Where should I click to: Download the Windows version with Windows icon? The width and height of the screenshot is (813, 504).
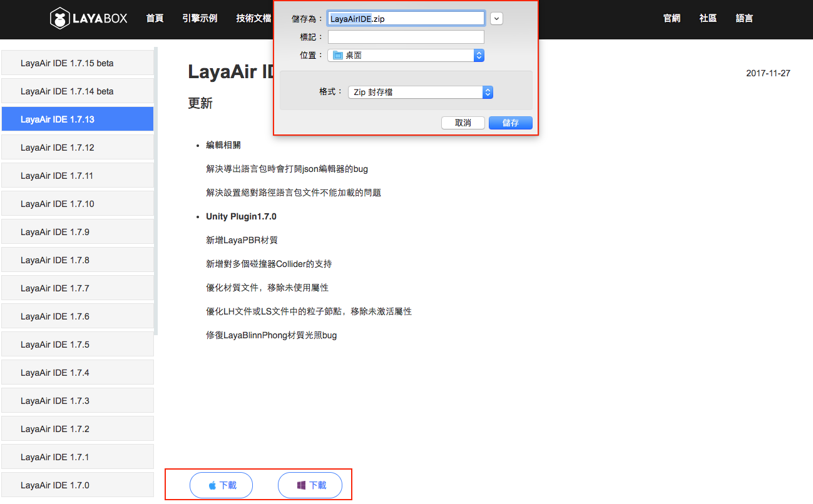click(310, 485)
